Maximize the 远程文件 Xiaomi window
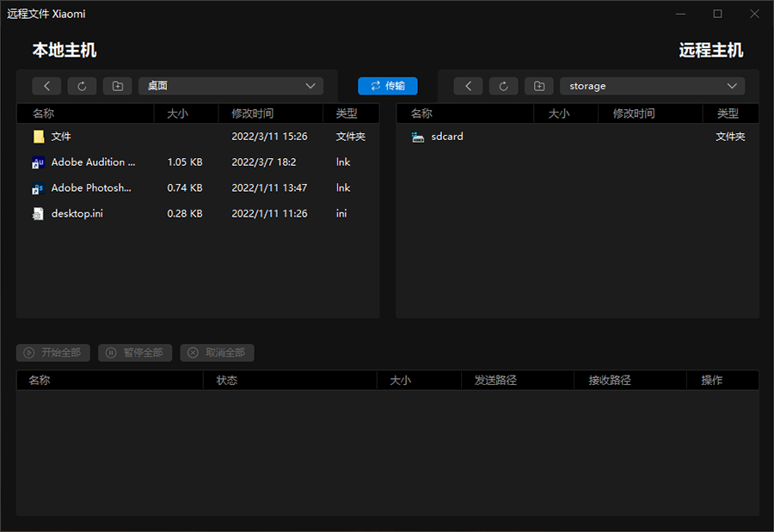 pyautogui.click(x=718, y=14)
